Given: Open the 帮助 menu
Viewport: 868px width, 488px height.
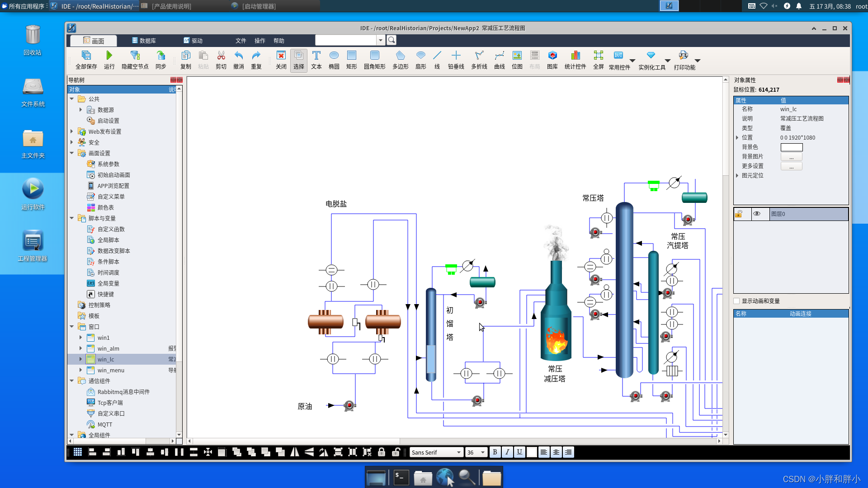Looking at the screenshot, I should click(279, 41).
